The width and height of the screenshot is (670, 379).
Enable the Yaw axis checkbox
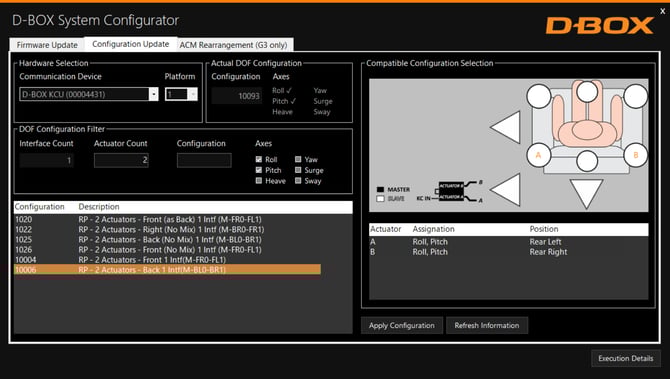pyautogui.click(x=298, y=159)
